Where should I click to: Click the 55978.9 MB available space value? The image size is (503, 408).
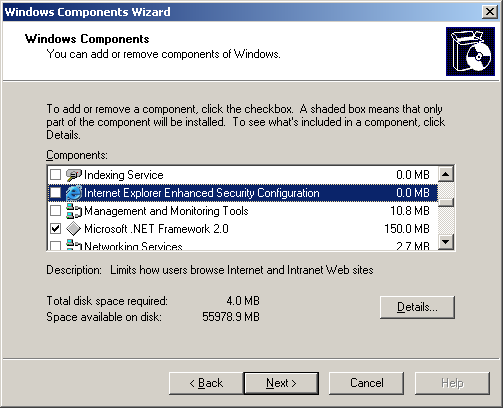coord(231,317)
